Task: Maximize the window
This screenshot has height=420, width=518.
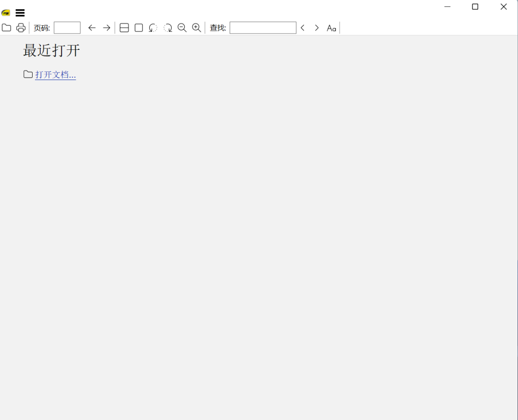Action: (475, 7)
